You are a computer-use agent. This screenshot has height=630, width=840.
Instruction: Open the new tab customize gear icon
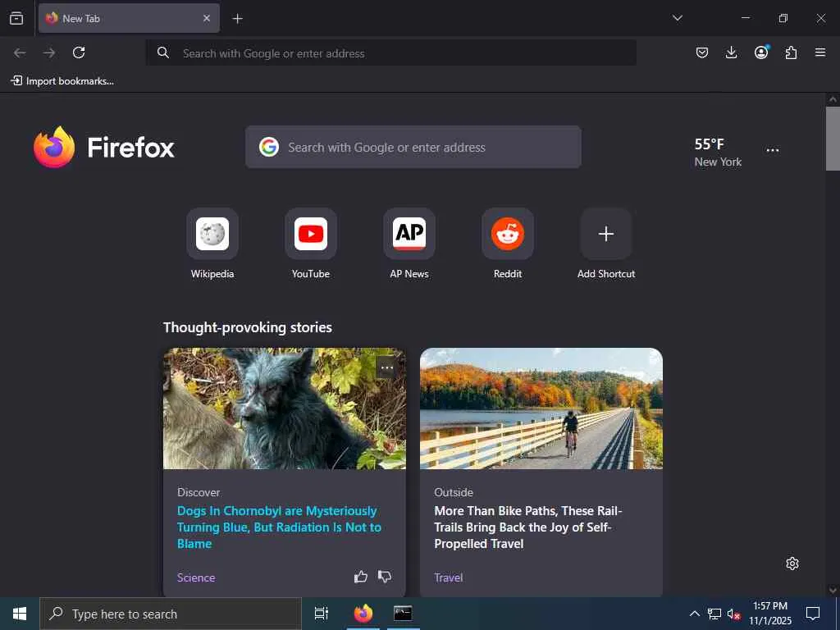point(792,564)
